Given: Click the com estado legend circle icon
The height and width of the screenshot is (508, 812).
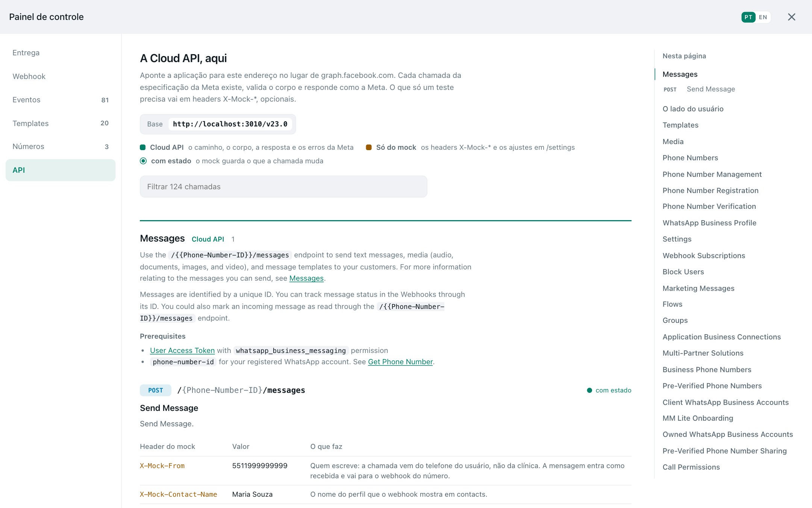Looking at the screenshot, I should [143, 161].
